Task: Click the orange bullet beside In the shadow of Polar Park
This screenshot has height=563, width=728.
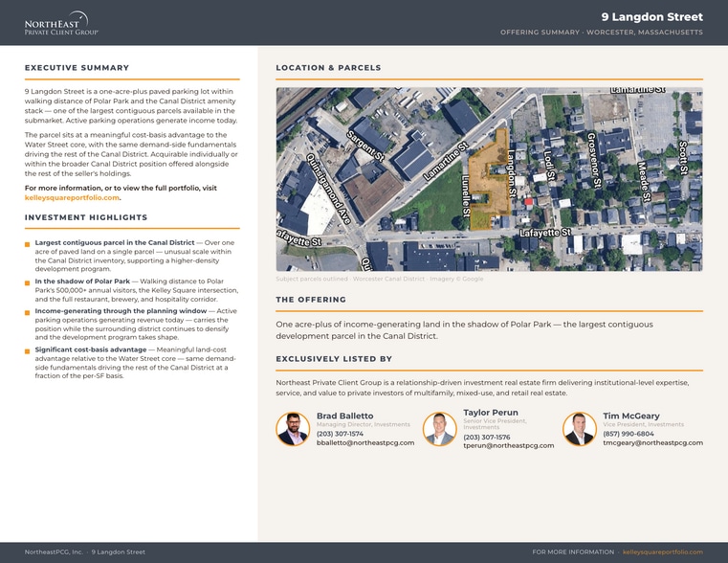Action: click(28, 282)
